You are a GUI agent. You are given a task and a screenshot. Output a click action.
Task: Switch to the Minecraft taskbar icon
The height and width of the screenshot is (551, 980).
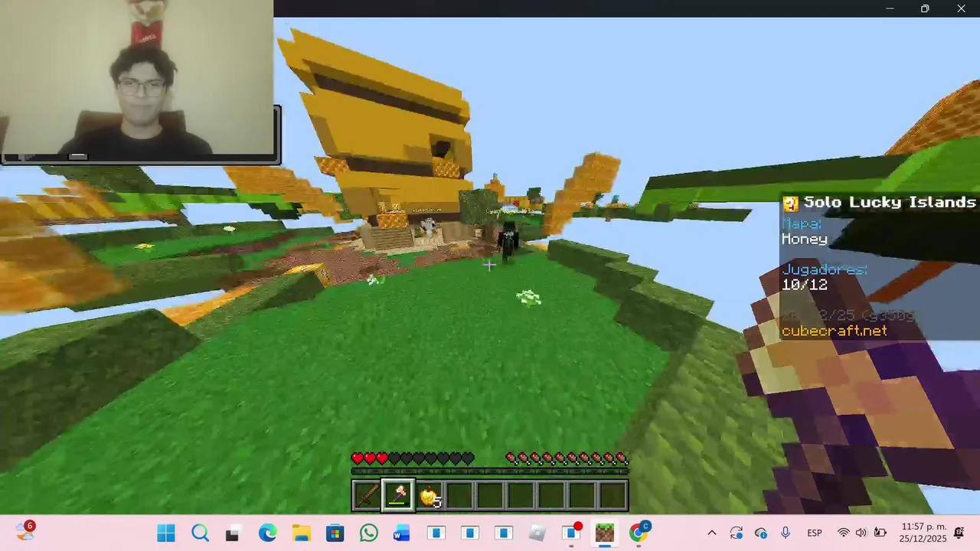coord(605,533)
